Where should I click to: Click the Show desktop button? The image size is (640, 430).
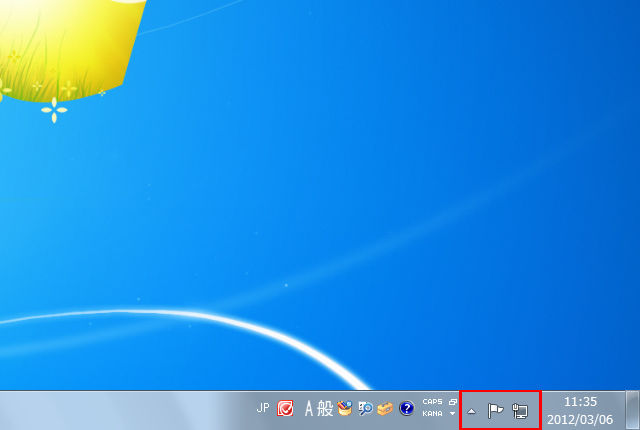click(x=633, y=410)
